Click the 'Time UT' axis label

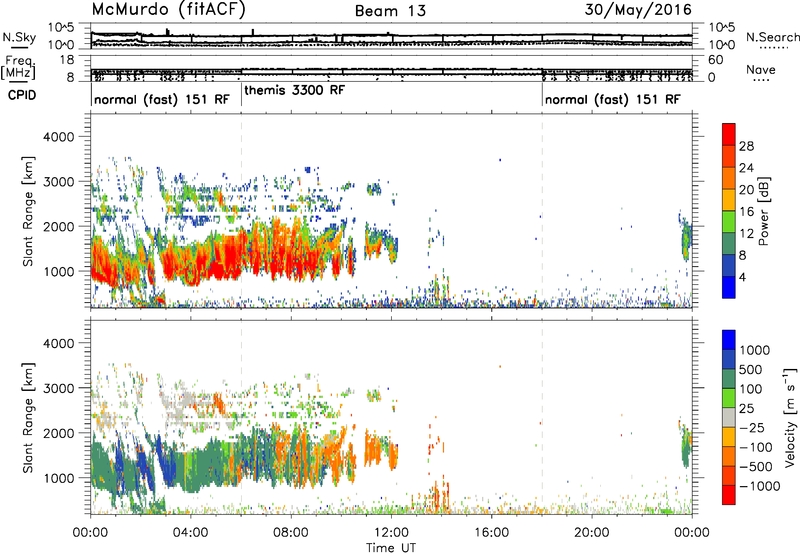(x=391, y=547)
